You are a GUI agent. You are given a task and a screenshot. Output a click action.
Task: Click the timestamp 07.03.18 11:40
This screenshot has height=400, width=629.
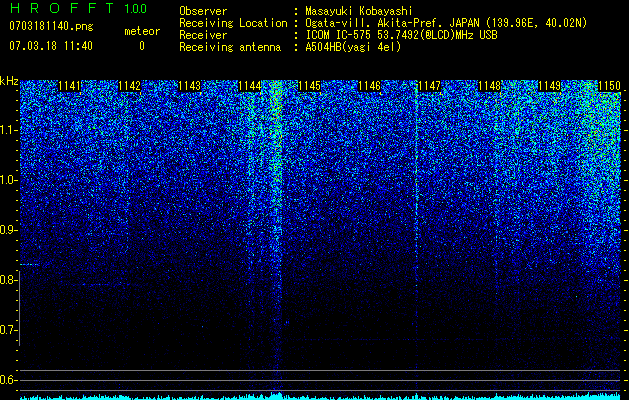coord(51,46)
